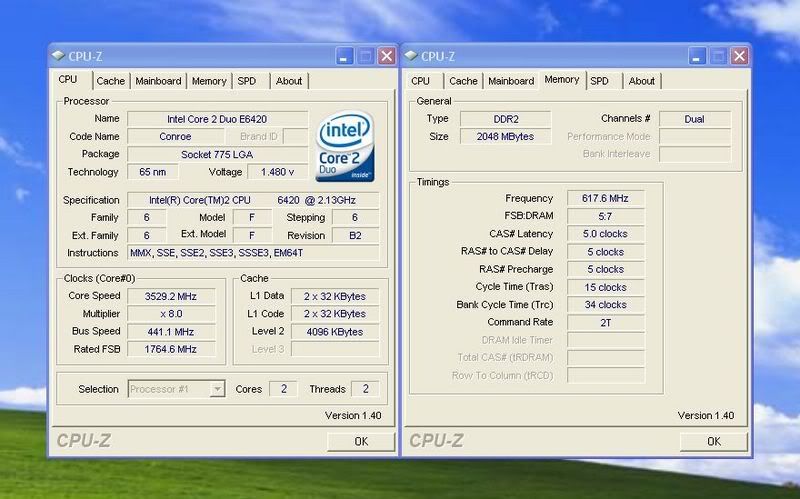Click the Specification field showing 6420 @ 2.13GHz
This screenshot has height=499, width=800.
pos(253,200)
